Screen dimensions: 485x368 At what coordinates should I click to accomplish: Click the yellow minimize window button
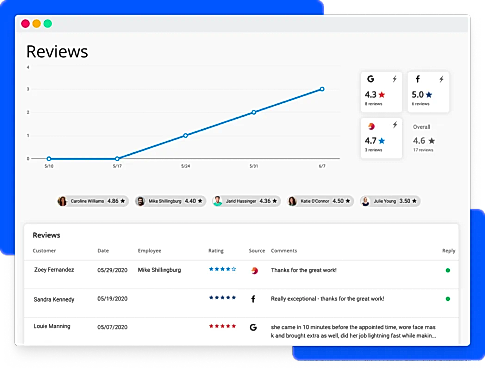(x=37, y=24)
